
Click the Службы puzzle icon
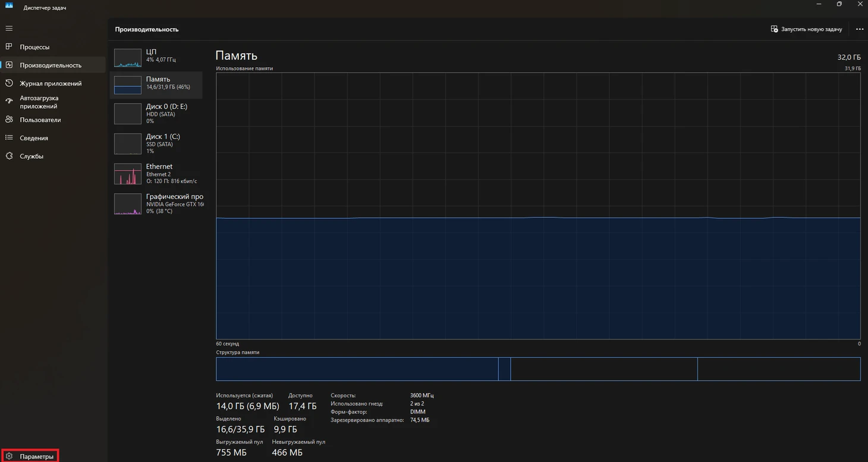(x=9, y=156)
